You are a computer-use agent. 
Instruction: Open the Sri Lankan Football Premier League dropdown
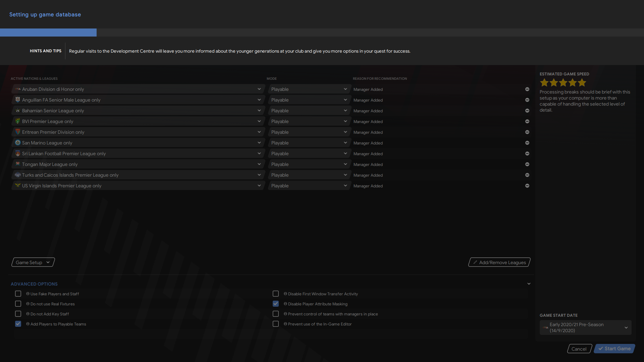click(138, 154)
